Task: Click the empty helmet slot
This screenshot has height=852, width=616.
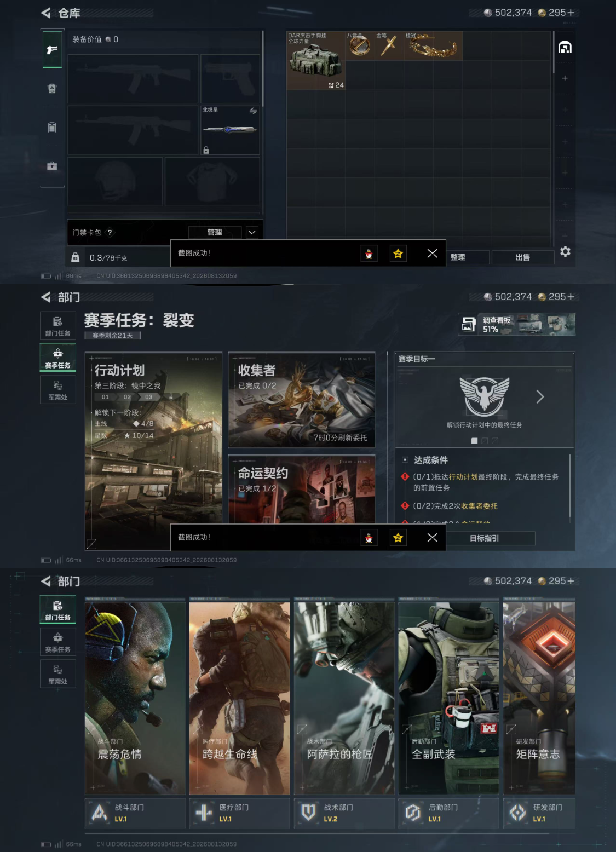Action: 115,181
